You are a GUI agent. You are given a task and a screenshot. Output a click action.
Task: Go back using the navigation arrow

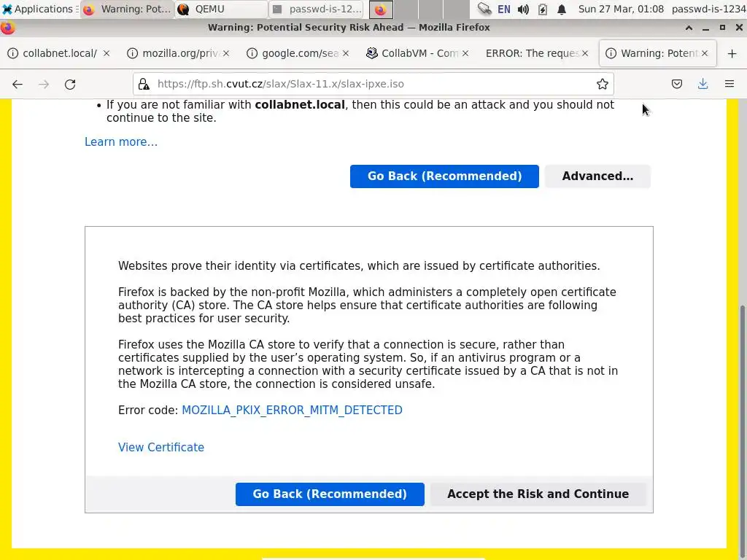pyautogui.click(x=18, y=85)
